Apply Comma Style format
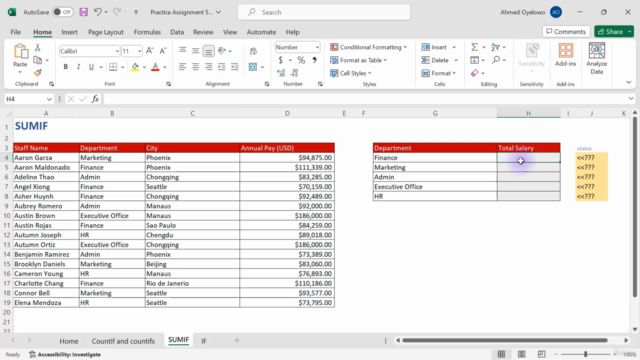This screenshot has width=640, height=360. tap(314, 60)
